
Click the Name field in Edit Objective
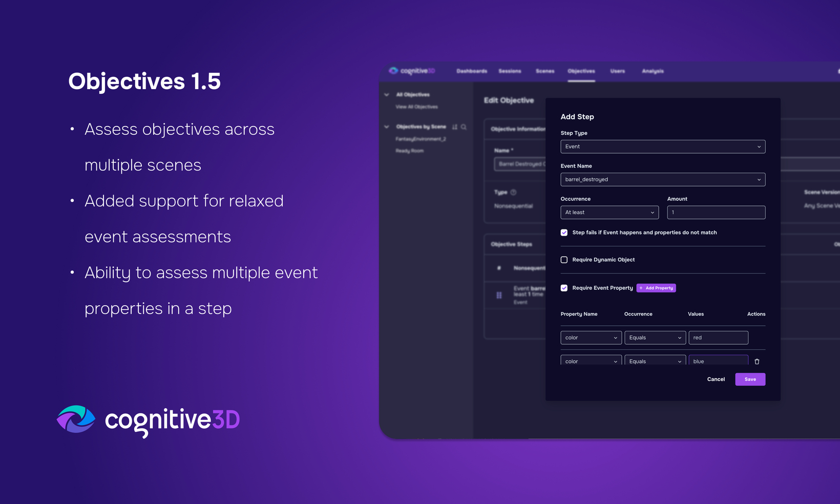[520, 164]
